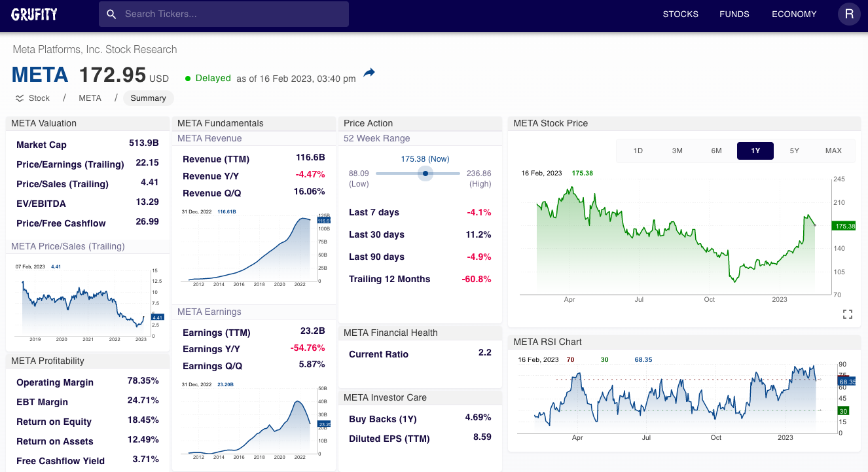868x472 pixels.
Task: Click the META Revenue history chart
Action: click(252, 249)
